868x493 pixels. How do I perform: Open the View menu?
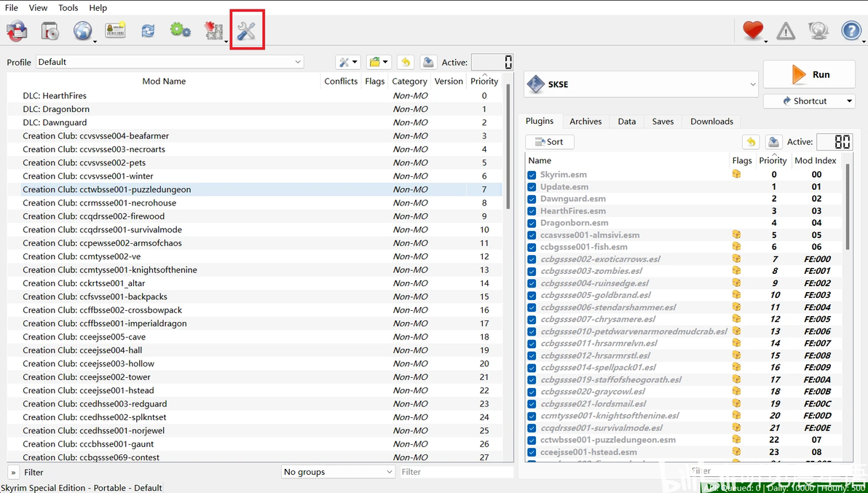coord(38,8)
